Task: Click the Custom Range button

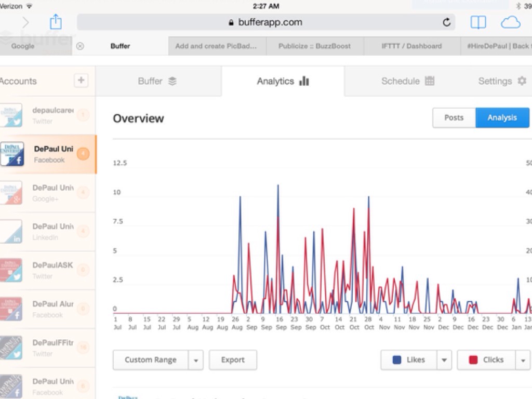Action: 150,360
